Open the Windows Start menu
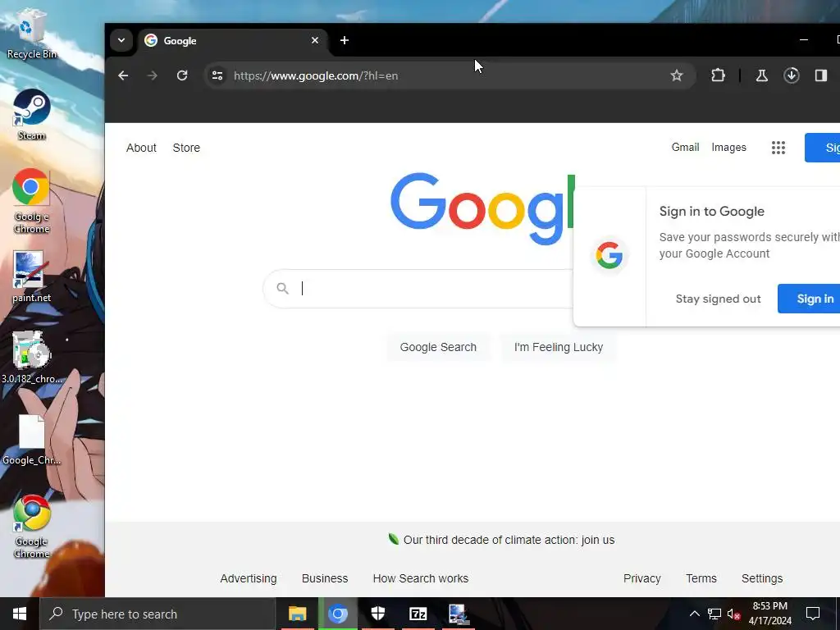Viewport: 840px width, 630px height. click(20, 614)
